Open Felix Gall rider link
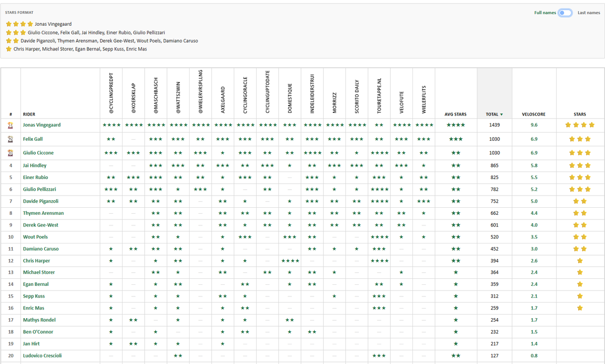Image resolution: width=605 pixels, height=364 pixels. click(32, 139)
